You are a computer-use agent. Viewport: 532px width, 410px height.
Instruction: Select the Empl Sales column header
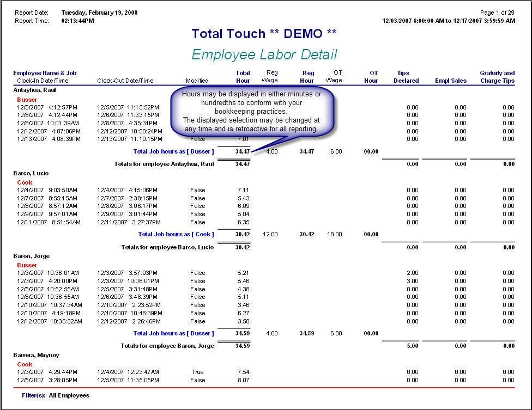coord(450,81)
